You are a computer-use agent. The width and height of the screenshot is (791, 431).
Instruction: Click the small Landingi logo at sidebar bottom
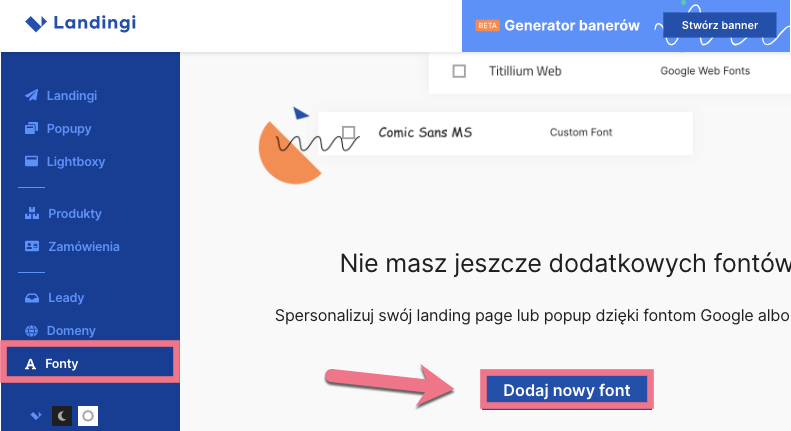click(x=35, y=416)
